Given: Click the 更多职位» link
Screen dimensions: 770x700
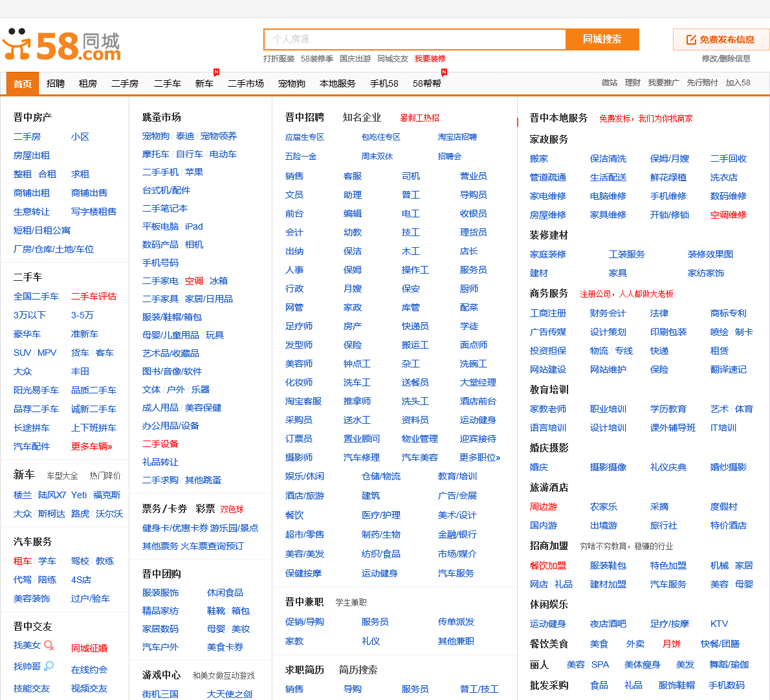Looking at the screenshot, I should 479,457.
